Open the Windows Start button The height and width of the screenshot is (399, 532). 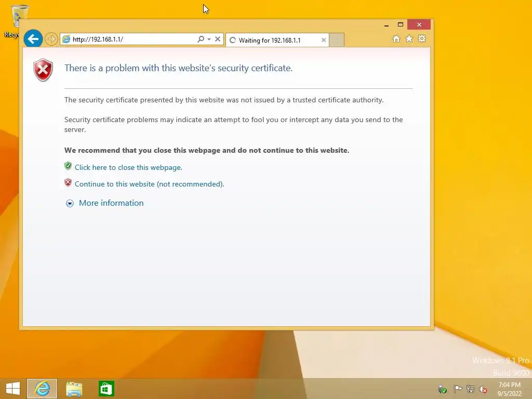pyautogui.click(x=13, y=389)
